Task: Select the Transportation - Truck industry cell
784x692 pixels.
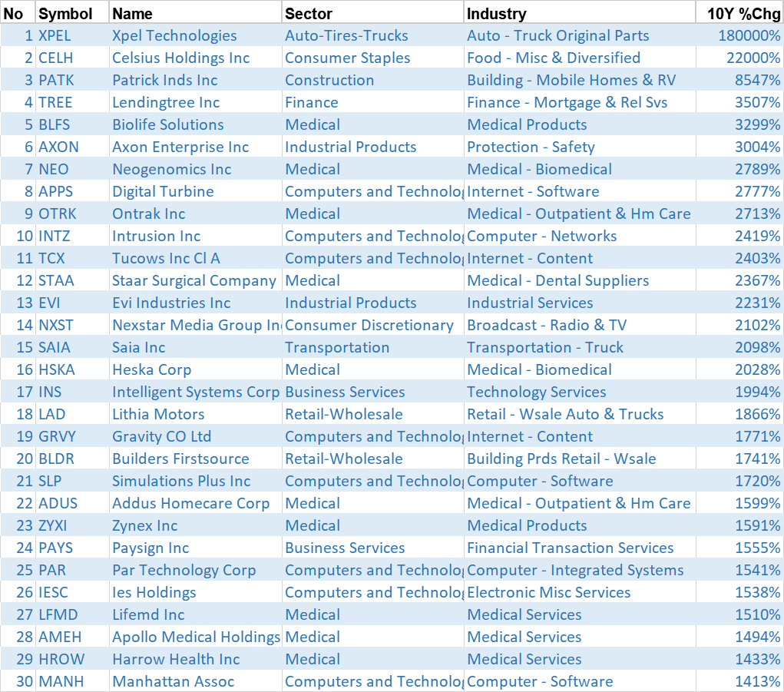Action: click(x=580, y=347)
